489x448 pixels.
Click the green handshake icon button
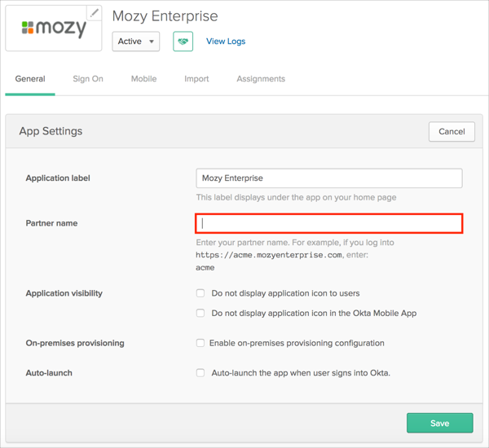click(183, 42)
